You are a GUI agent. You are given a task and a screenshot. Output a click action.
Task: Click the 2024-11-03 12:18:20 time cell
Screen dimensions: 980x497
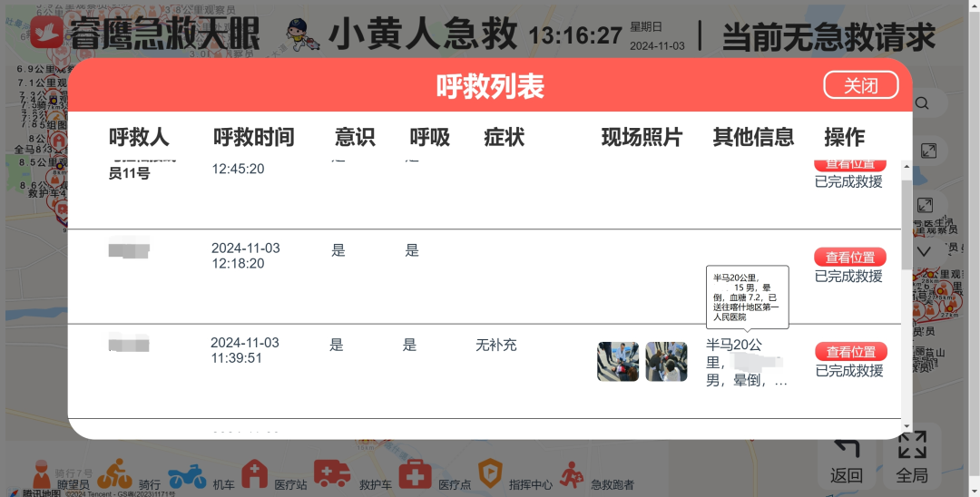click(x=246, y=256)
